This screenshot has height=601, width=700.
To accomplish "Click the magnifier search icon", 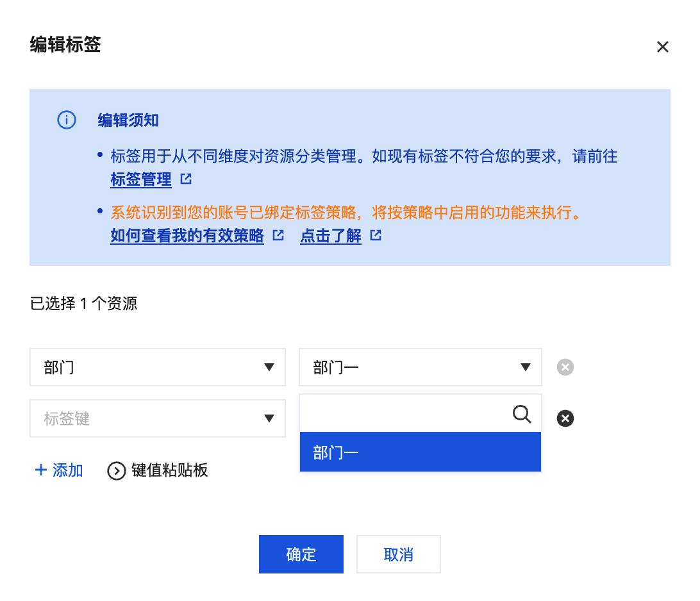I will click(x=522, y=415).
